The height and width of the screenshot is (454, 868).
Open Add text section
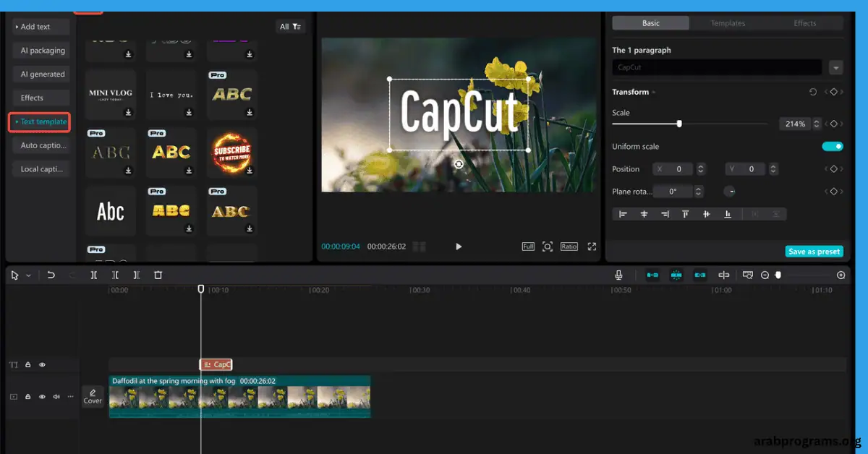tap(41, 27)
